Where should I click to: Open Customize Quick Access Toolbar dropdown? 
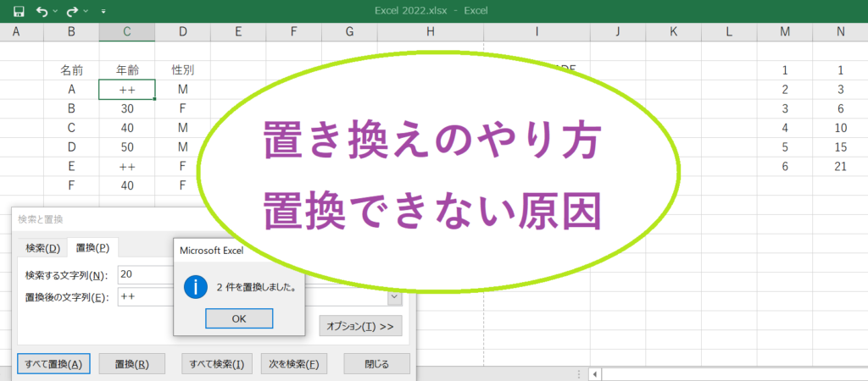pos(103,12)
